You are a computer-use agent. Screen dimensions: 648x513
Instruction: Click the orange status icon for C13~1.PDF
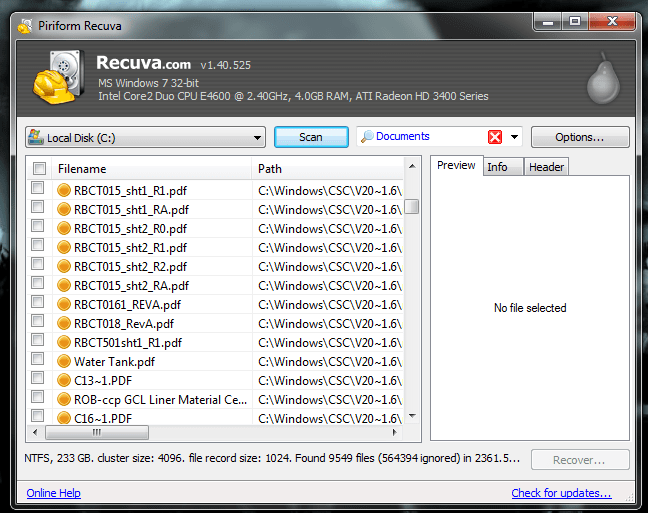click(64, 380)
